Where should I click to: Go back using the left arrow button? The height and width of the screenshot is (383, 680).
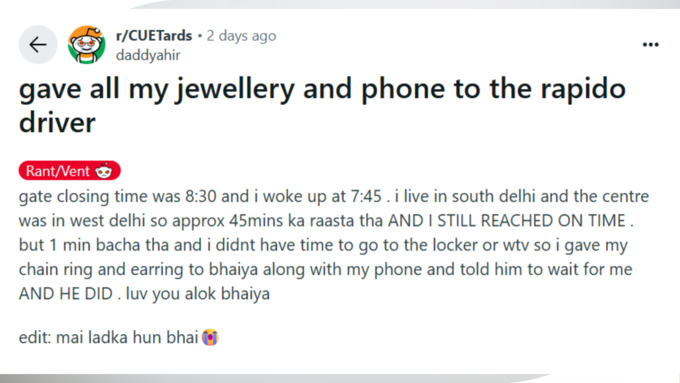point(38,45)
